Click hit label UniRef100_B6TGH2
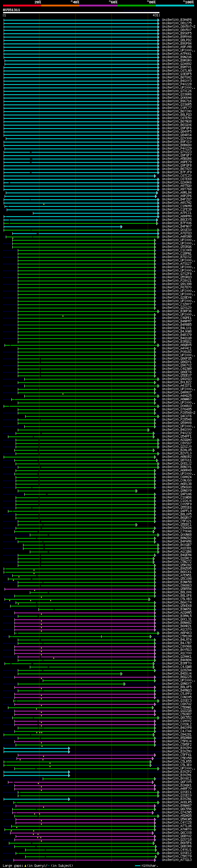Image resolution: width=197 pixels, height=868 pixels. (x=177, y=78)
